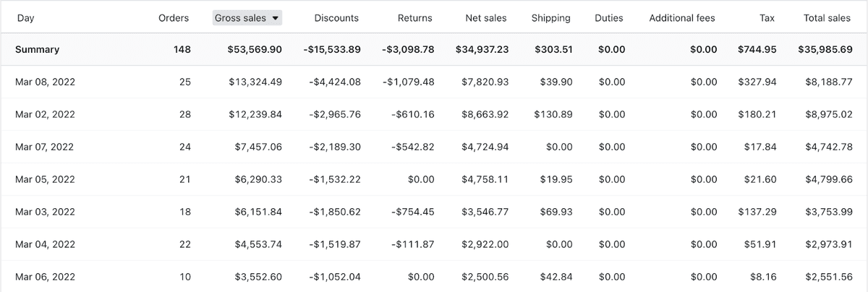Open the Mar 02, 2022 day entry
This screenshot has width=868, height=292.
point(45,114)
